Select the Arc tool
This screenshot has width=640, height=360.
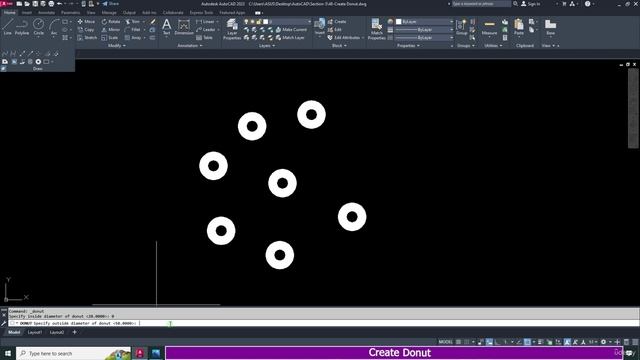point(54,27)
